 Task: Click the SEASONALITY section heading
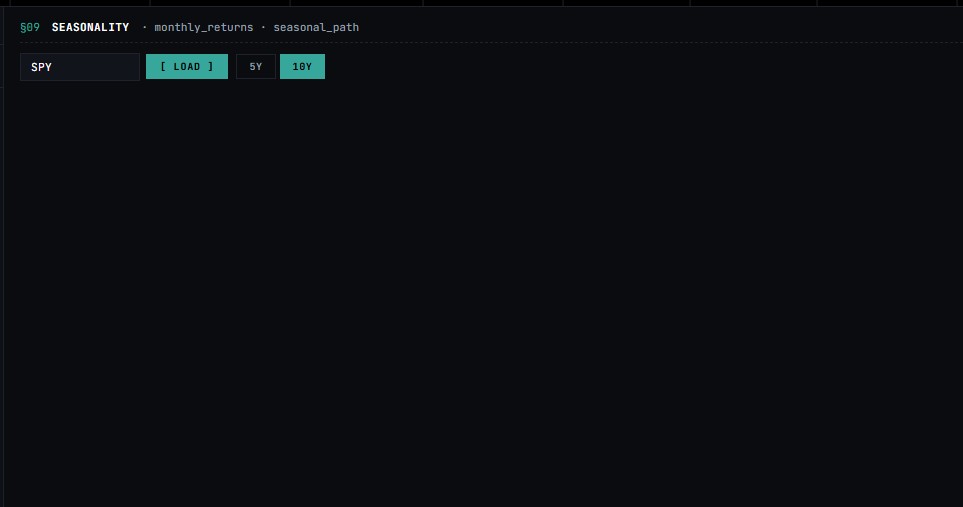(x=90, y=27)
